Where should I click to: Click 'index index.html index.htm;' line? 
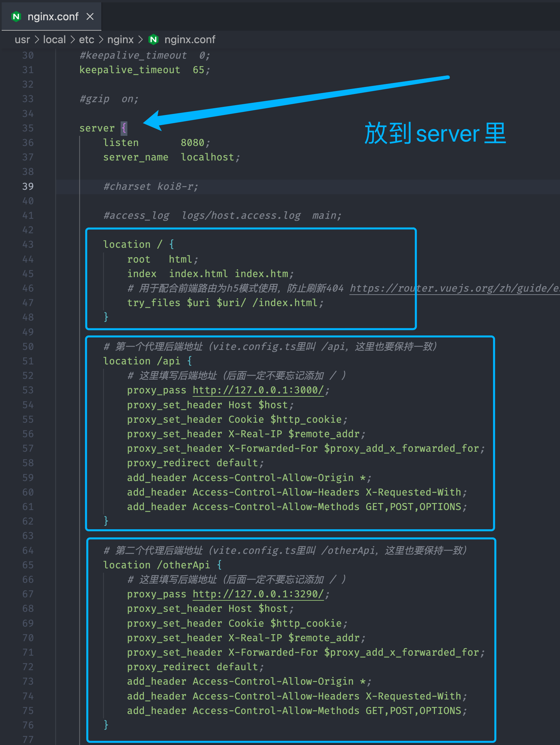pyautogui.click(x=210, y=274)
